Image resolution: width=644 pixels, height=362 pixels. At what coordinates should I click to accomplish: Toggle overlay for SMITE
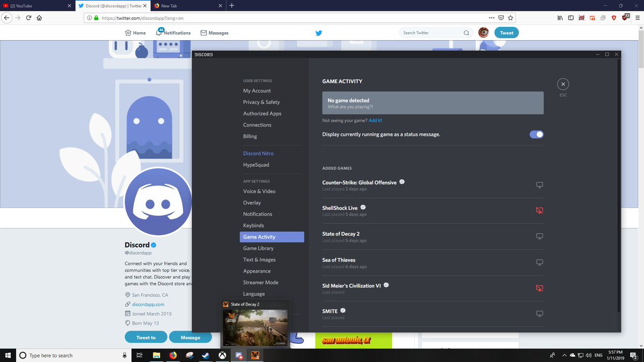[539, 314]
